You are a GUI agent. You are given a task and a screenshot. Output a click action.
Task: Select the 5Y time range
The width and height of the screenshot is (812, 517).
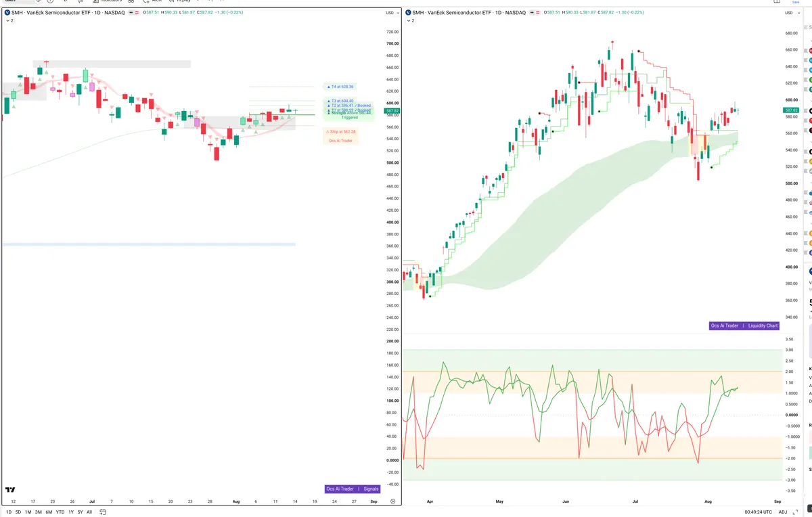coord(80,512)
